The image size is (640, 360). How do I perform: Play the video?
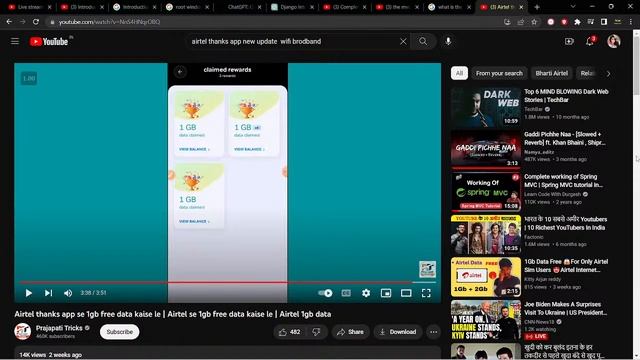pyautogui.click(x=29, y=293)
